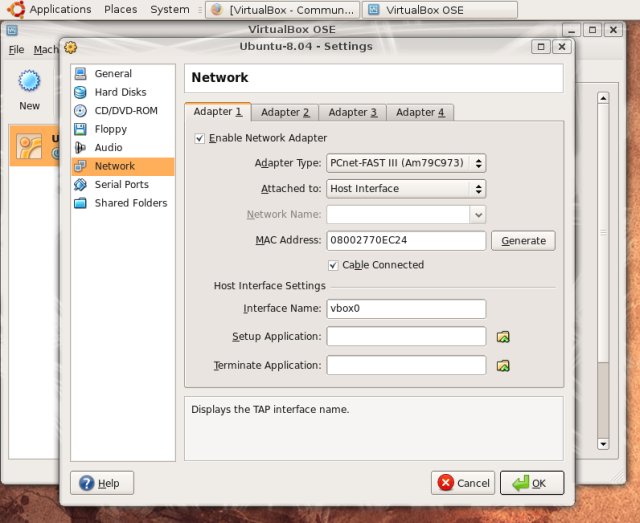Click scrollbar down arrow in main window
This screenshot has width=640, height=523.
pyautogui.click(x=603, y=444)
